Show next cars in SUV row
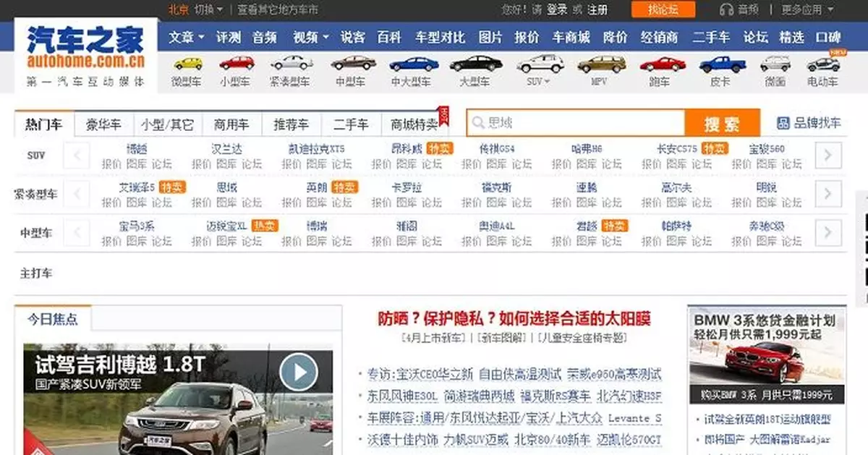868x455 pixels. tap(828, 155)
